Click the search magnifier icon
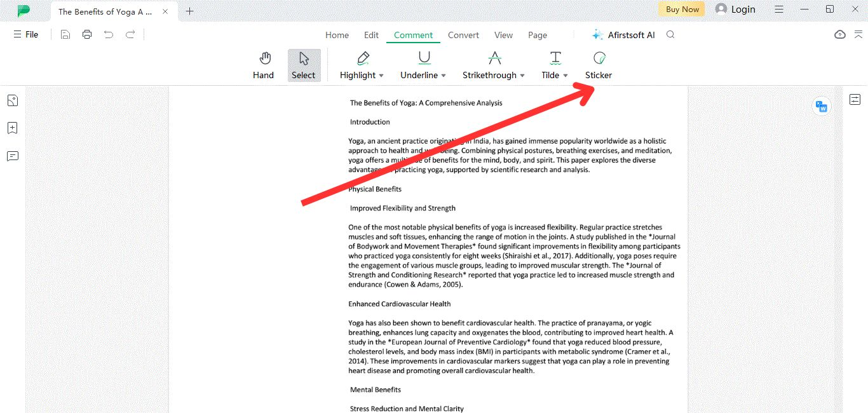868x413 pixels. point(670,34)
